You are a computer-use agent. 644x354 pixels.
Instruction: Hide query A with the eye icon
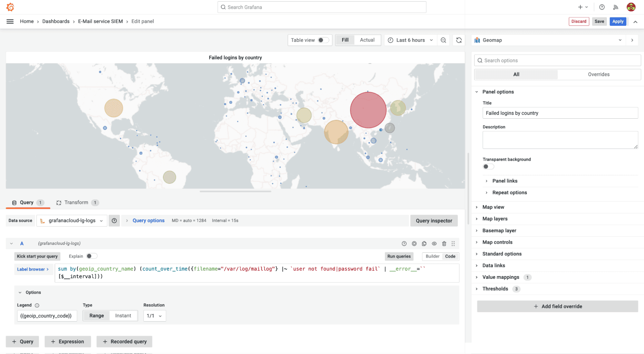(x=434, y=243)
